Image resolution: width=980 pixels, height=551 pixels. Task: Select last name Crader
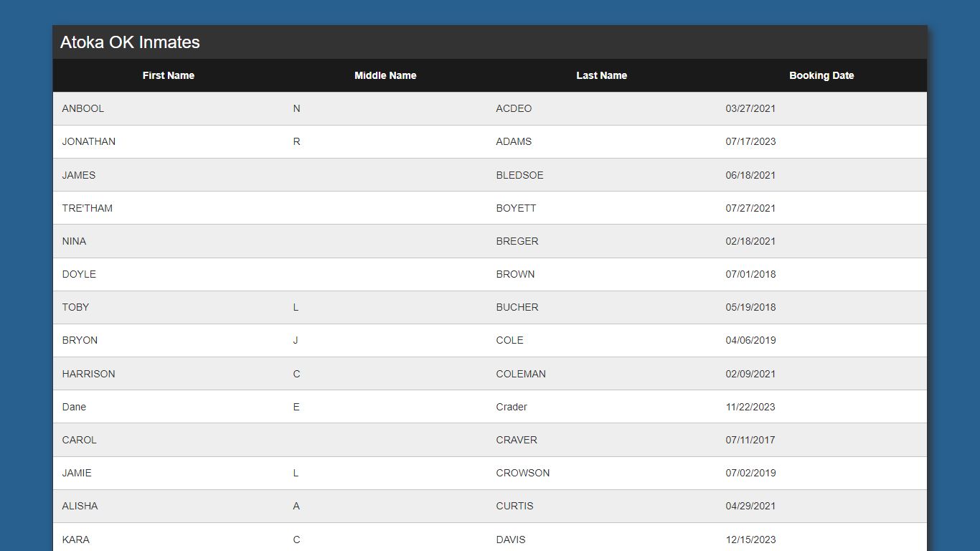click(512, 407)
